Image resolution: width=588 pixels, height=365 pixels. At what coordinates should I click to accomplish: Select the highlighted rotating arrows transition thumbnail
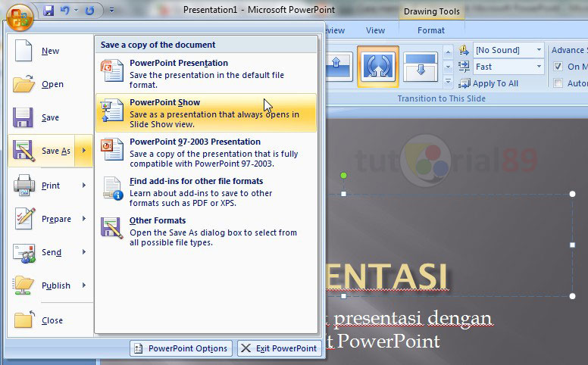(377, 67)
